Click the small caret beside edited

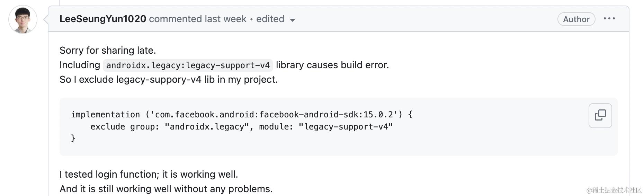(293, 20)
